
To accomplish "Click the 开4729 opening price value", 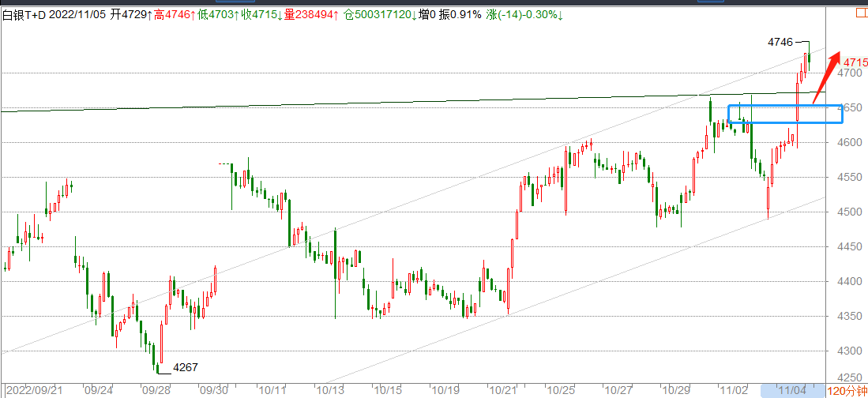I will point(130,15).
